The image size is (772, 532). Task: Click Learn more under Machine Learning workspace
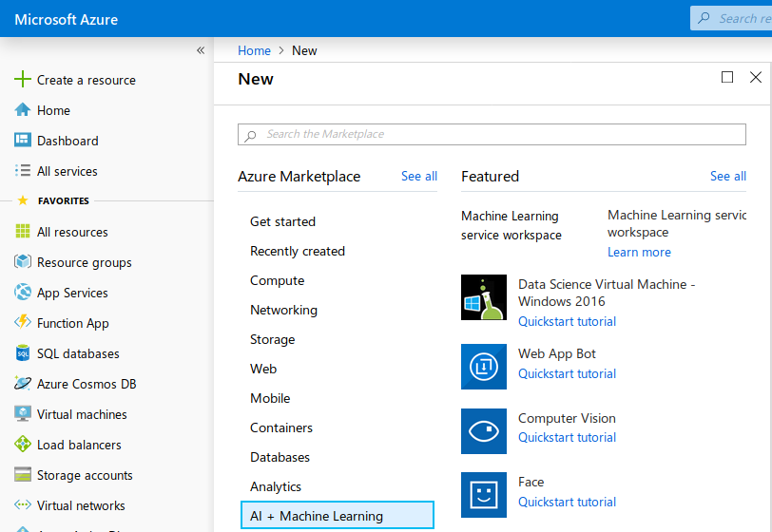click(639, 252)
